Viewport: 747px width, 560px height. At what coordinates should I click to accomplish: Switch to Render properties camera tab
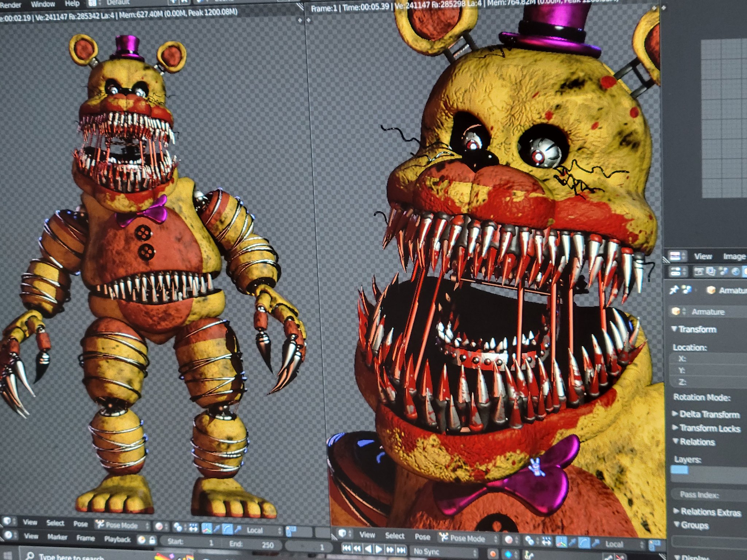tap(699, 272)
